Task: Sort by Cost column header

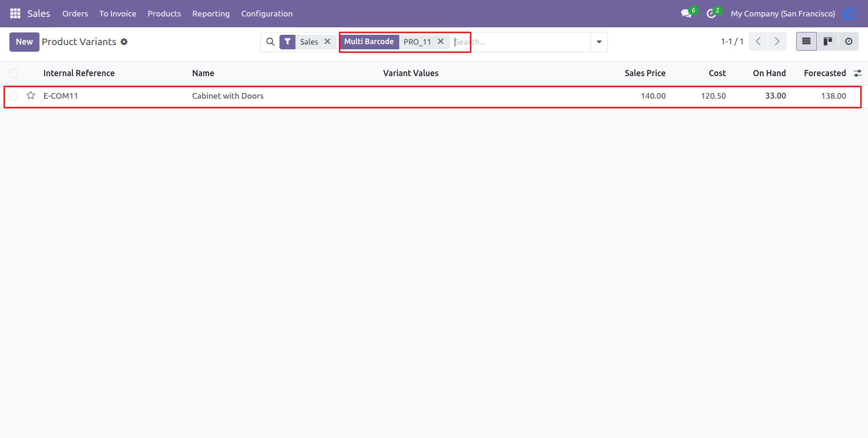Action: coord(717,73)
